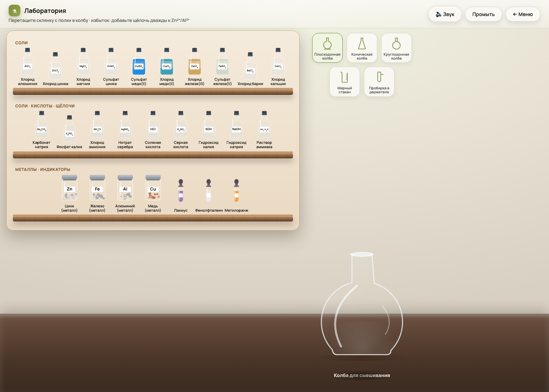The height and width of the screenshot is (392, 549).
Task: Choose the calcium chloride CaCl2 bottle
Action: (x=278, y=62)
